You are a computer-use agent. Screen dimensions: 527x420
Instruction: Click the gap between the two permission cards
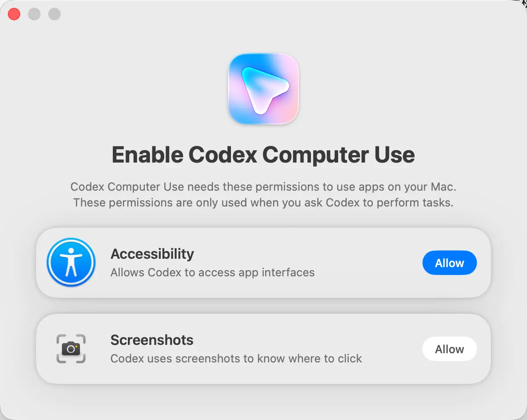pyautogui.click(x=263, y=306)
